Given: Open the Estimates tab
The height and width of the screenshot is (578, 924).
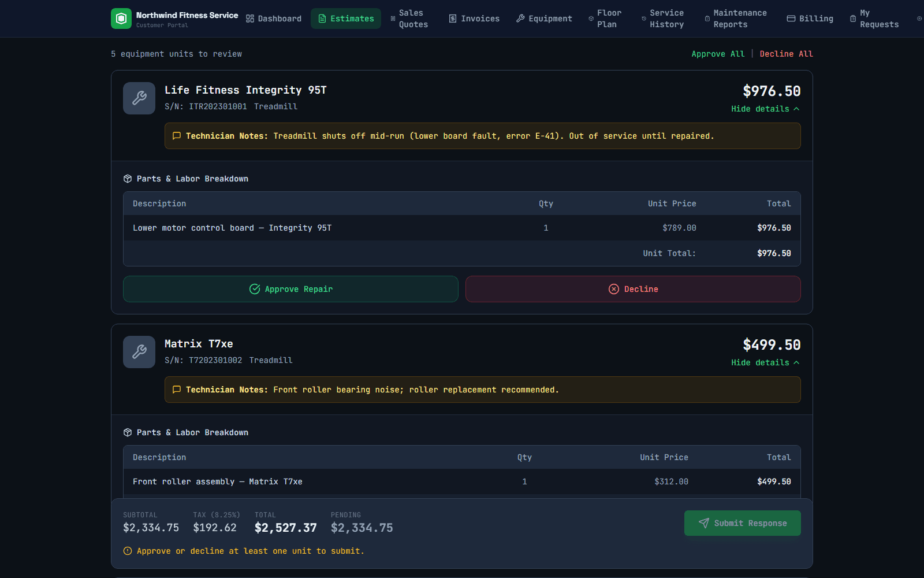Looking at the screenshot, I should click(346, 18).
